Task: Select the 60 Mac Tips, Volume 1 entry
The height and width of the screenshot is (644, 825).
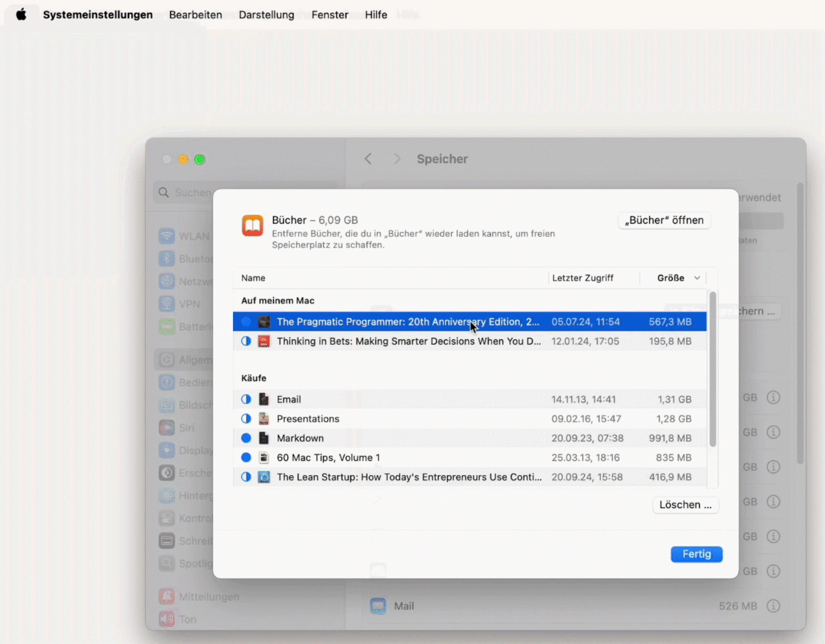Action: [328, 457]
